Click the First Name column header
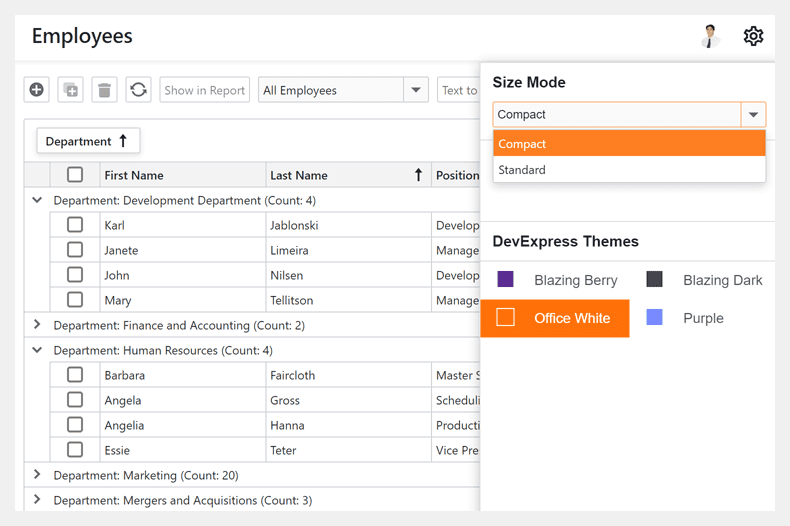 coord(134,175)
